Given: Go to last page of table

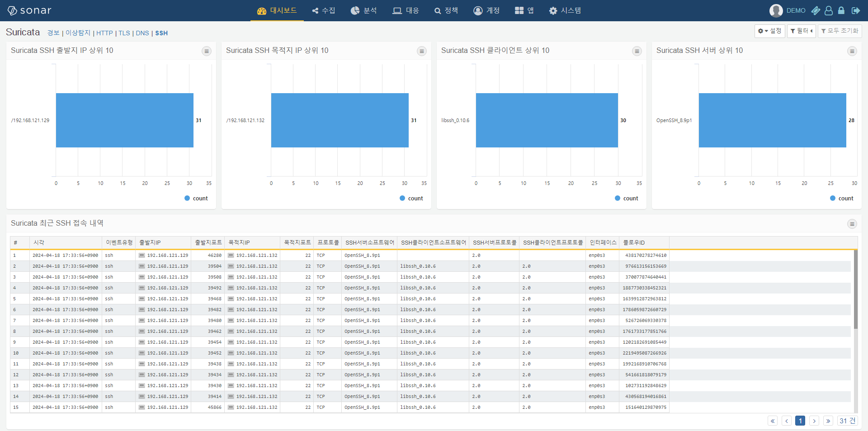Looking at the screenshot, I should tap(828, 421).
